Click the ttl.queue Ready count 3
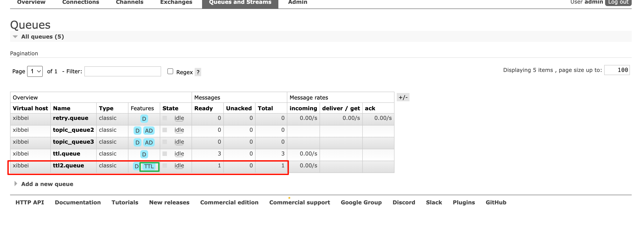Viewport: 644px width, 229px height. coord(219,154)
